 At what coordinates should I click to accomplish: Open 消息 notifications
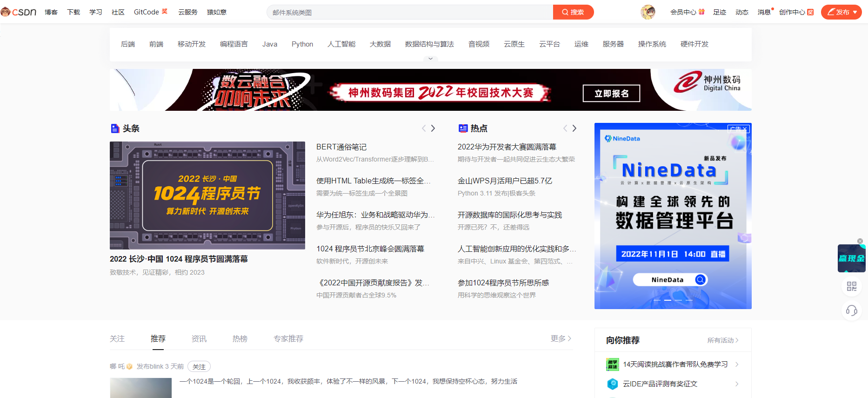coord(764,12)
